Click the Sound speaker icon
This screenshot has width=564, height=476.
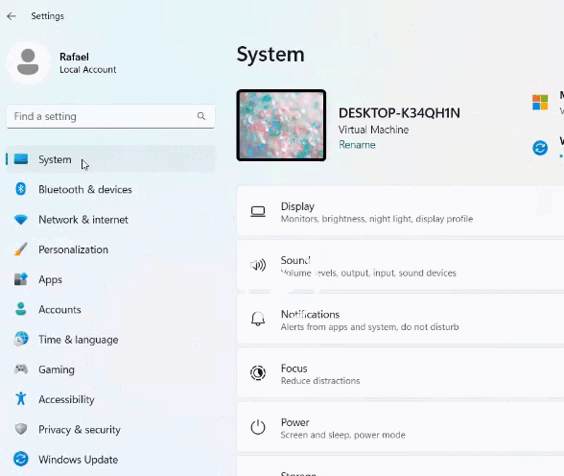258,266
